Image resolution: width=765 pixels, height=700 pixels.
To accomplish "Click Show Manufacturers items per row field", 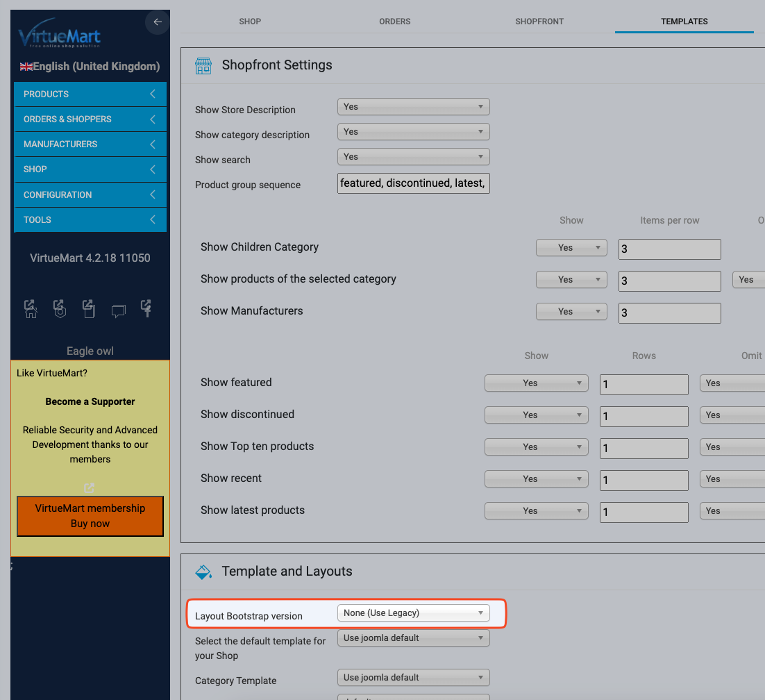I will (669, 313).
